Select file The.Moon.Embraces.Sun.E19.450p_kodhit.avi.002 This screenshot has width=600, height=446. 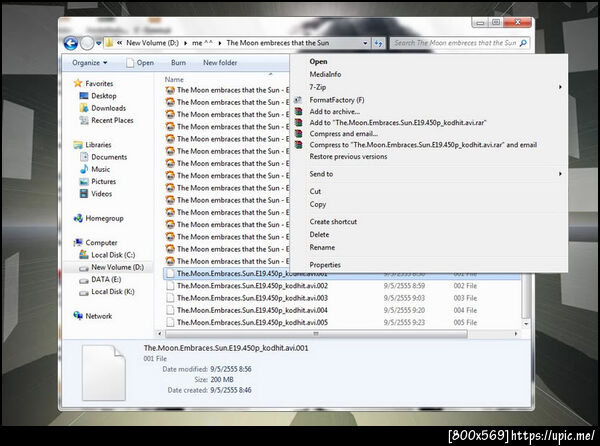click(x=252, y=286)
